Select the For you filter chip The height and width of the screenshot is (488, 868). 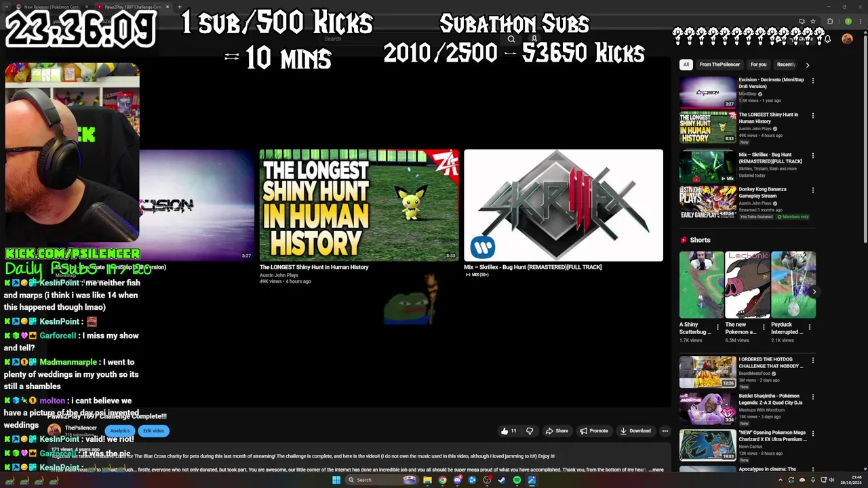pyautogui.click(x=758, y=64)
